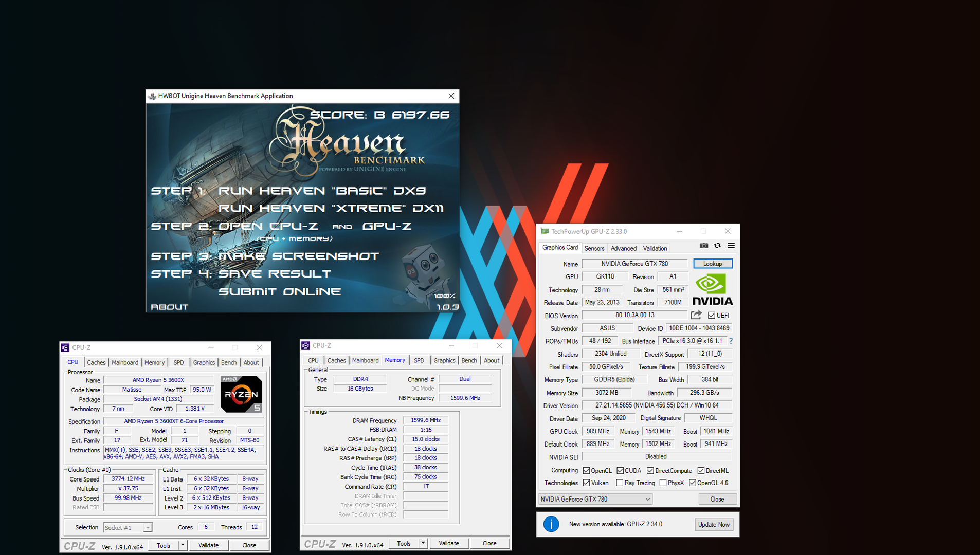The image size is (980, 555).
Task: Switch to Advanced tab in GPU-Z
Action: [x=624, y=248]
